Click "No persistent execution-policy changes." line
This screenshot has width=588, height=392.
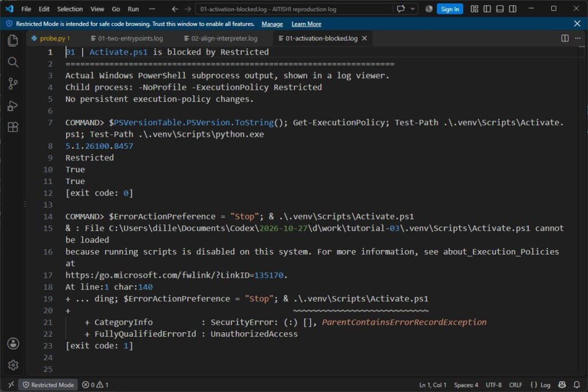point(160,99)
